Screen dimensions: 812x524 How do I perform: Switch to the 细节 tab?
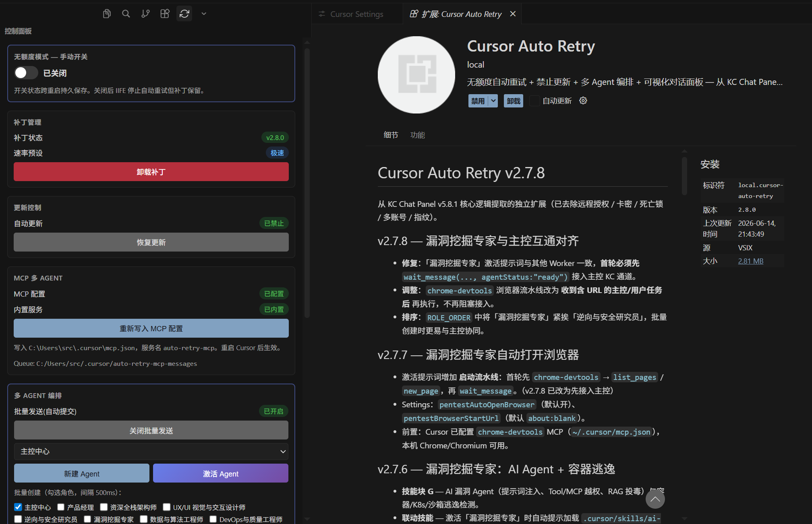[x=391, y=135]
